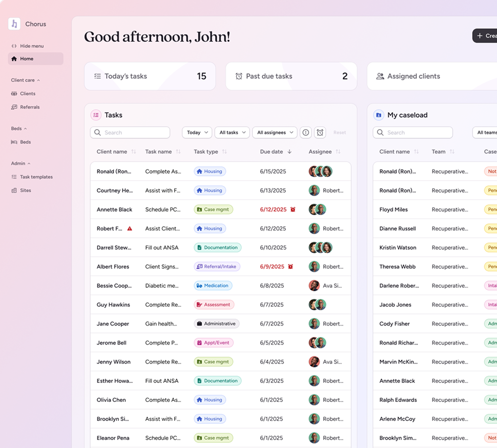Viewport: 497px width, 448px height.
Task: Select Olivia Chen task row
Action: pyautogui.click(x=221, y=399)
